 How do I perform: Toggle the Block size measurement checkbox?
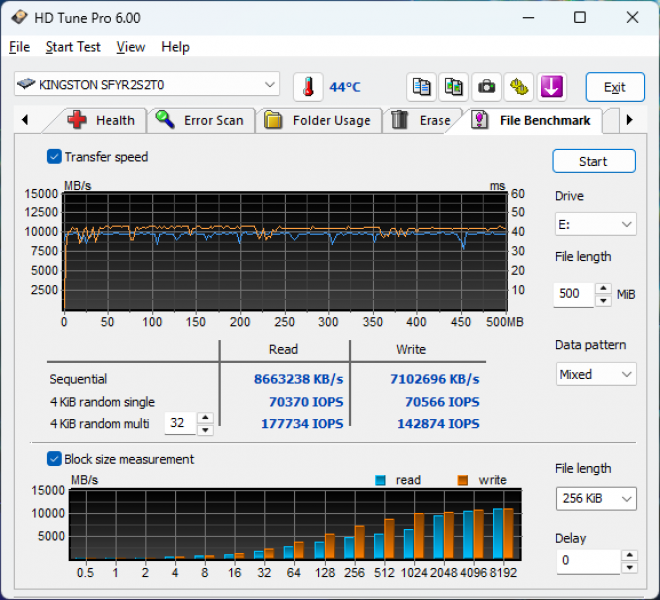tap(54, 459)
